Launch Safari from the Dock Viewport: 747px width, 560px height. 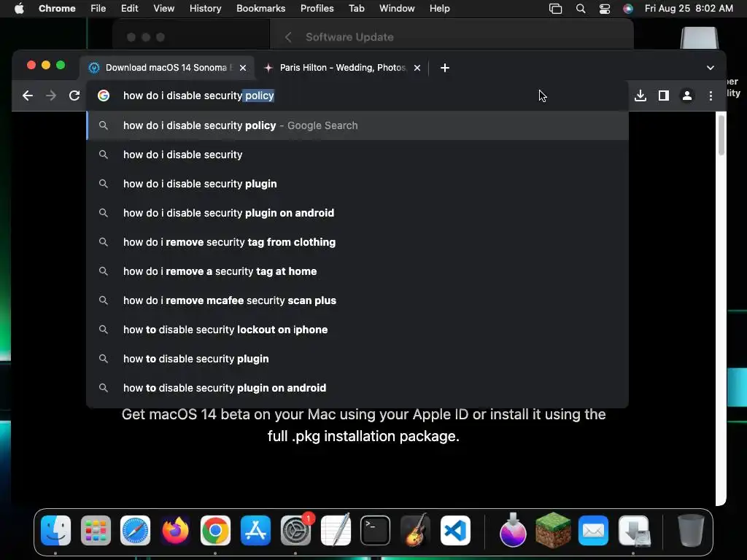click(135, 531)
